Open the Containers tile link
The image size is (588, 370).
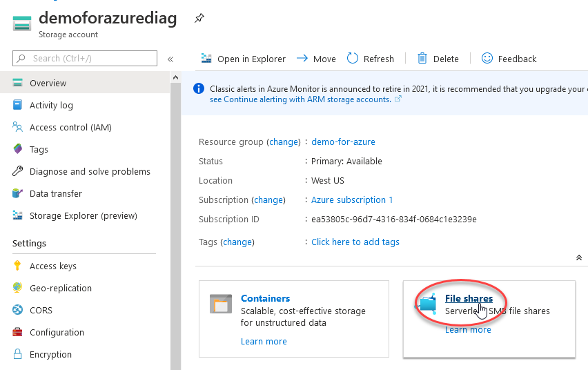point(265,298)
